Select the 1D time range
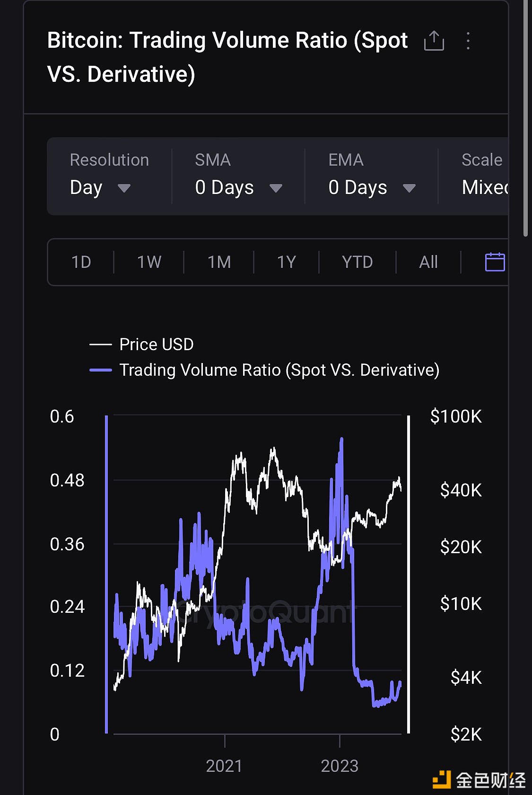Viewport: 532px width, 795px height. tap(81, 262)
